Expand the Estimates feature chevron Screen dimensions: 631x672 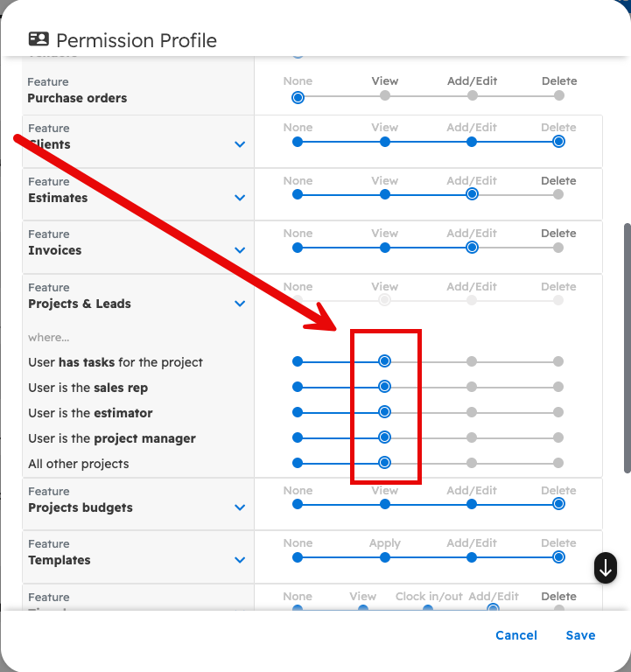[x=241, y=198]
